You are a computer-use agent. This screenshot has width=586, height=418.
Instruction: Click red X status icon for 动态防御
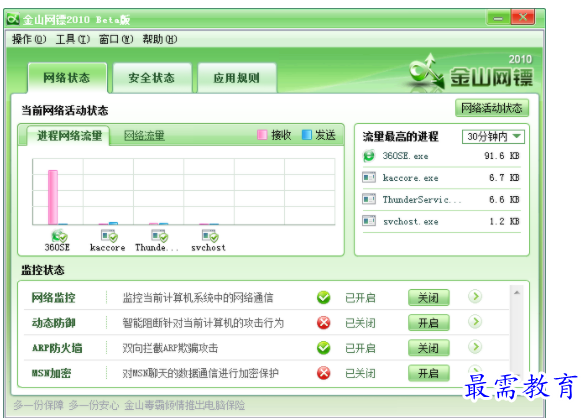[x=324, y=323]
